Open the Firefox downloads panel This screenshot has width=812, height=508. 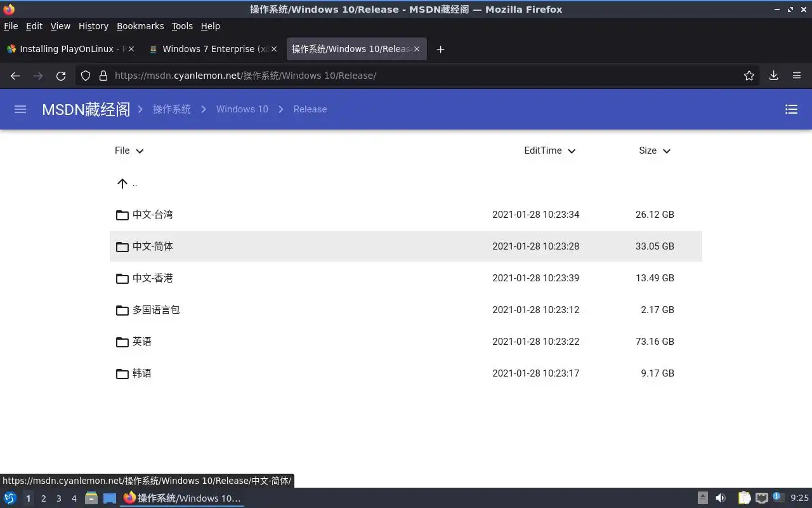(773, 76)
